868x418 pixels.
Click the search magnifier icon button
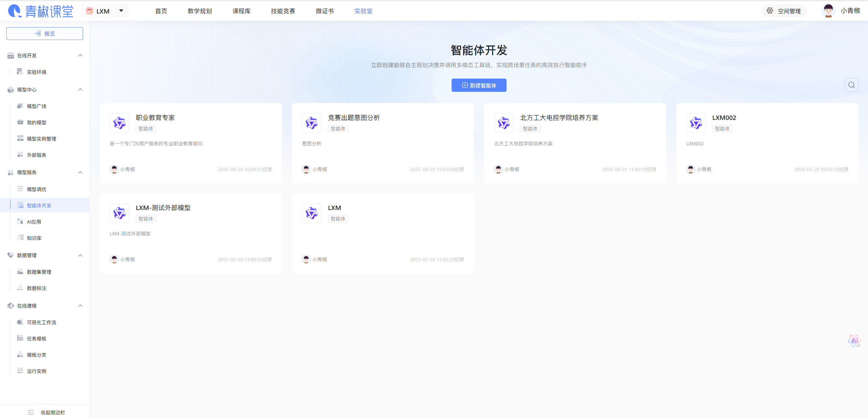coord(851,85)
